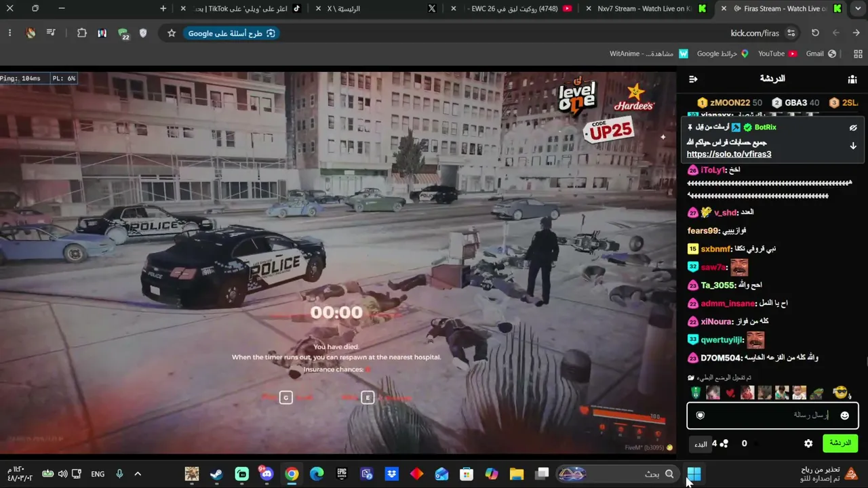
Task: Open the extension with badge 22
Action: (123, 34)
